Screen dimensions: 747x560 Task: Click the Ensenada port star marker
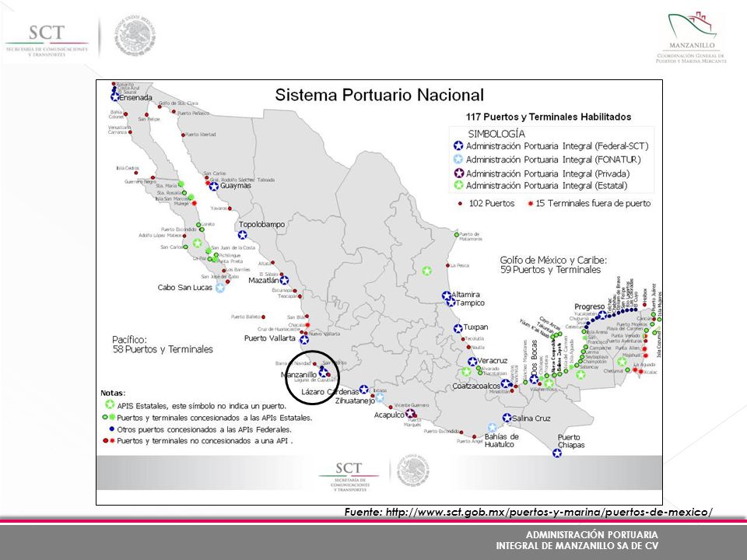tap(115, 96)
